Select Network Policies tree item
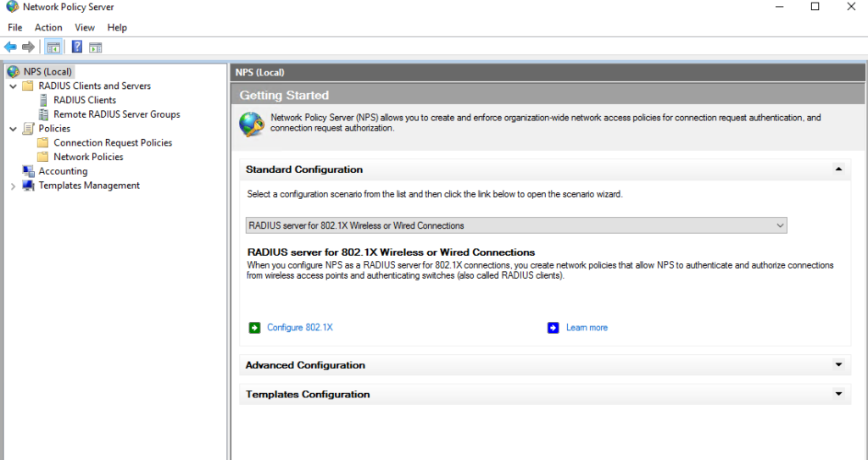 (x=88, y=158)
